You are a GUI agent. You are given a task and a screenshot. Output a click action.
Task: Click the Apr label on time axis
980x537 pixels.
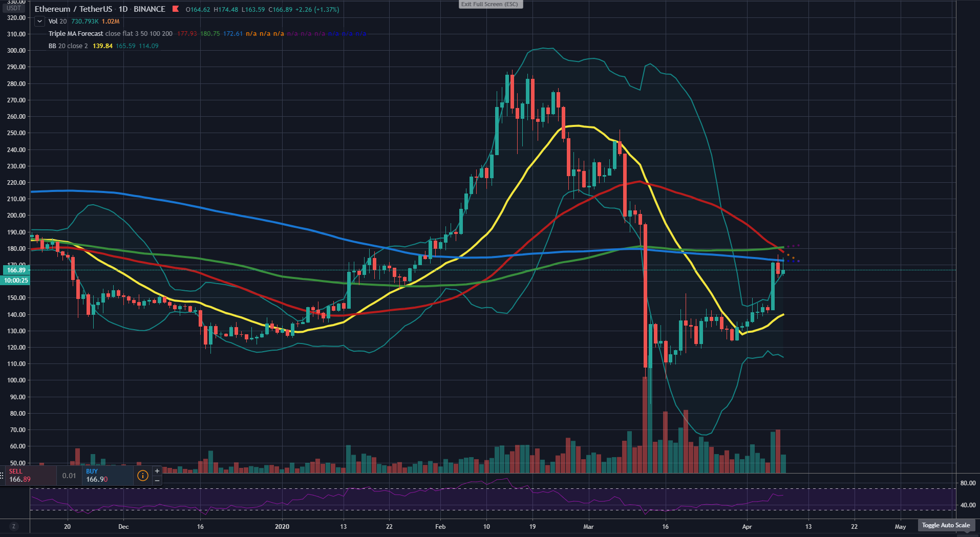747,526
